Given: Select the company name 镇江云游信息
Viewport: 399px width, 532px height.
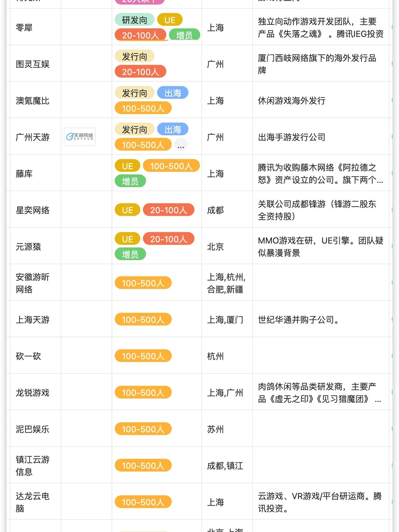Looking at the screenshot, I should click(33, 466).
